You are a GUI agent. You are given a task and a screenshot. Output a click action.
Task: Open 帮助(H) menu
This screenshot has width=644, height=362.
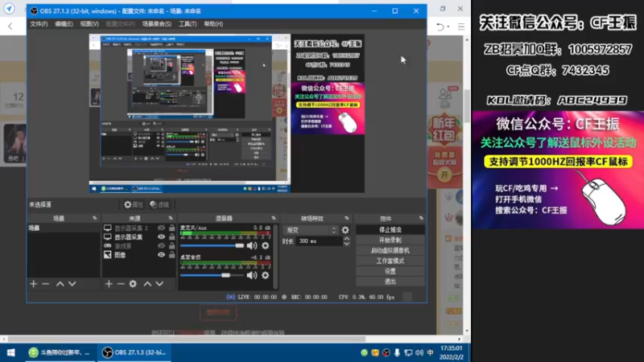pos(213,24)
